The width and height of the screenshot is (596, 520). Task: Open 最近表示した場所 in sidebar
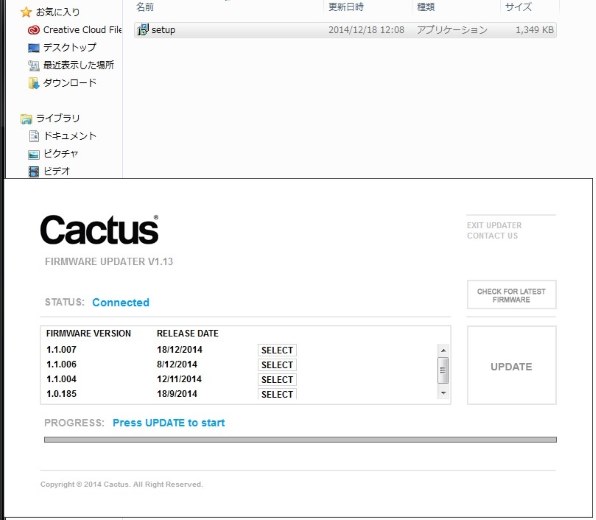pyautogui.click(x=78, y=65)
